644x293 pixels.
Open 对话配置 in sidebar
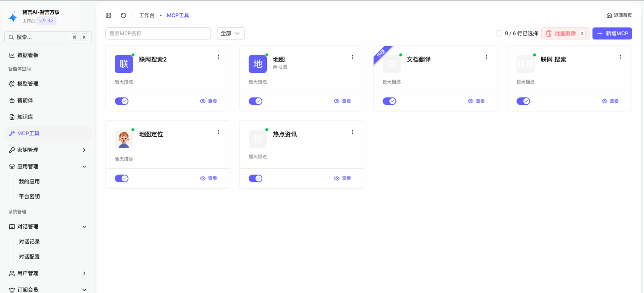[29, 257]
